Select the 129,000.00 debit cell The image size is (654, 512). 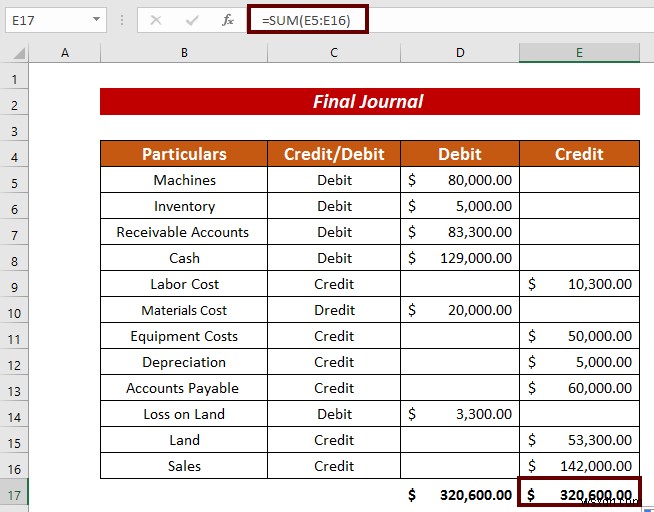(460, 258)
